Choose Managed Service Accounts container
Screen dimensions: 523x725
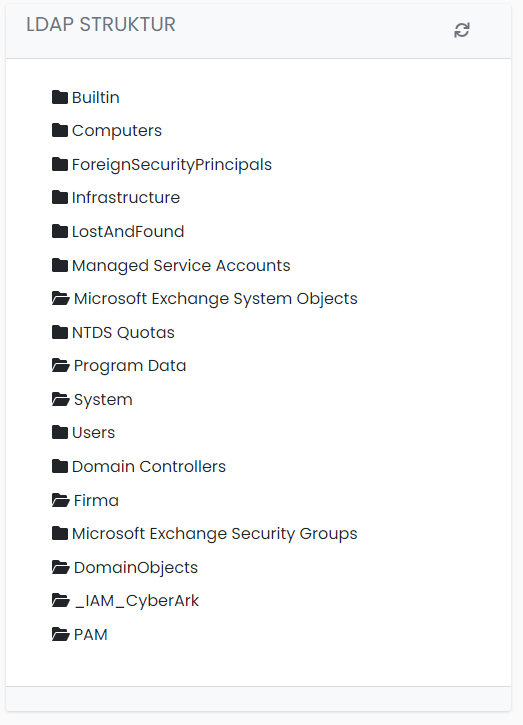pyautogui.click(x=181, y=265)
